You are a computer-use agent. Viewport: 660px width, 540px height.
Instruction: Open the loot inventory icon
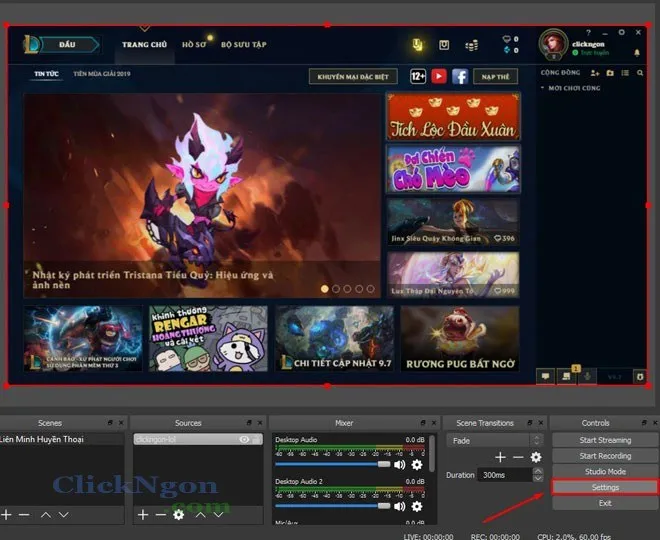(x=444, y=45)
